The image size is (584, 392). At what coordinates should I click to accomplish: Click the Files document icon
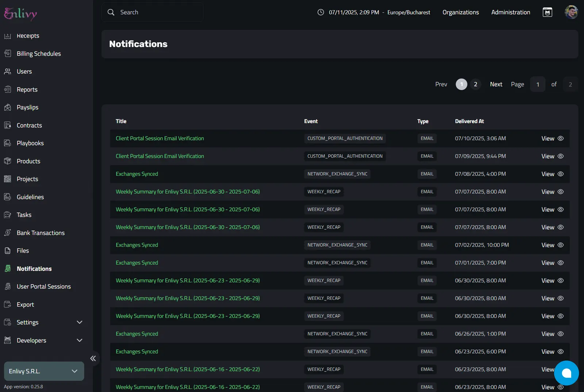(x=8, y=251)
